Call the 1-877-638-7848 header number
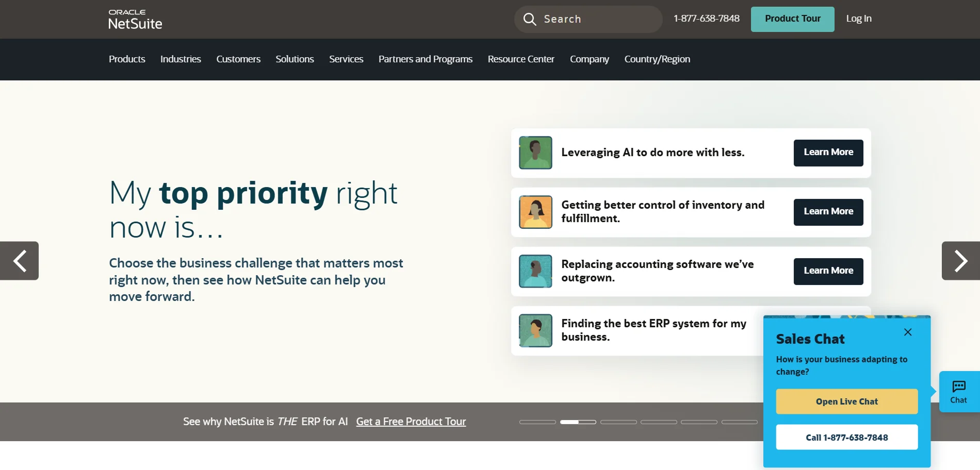Viewport: 980px width, 470px height. pos(707,19)
